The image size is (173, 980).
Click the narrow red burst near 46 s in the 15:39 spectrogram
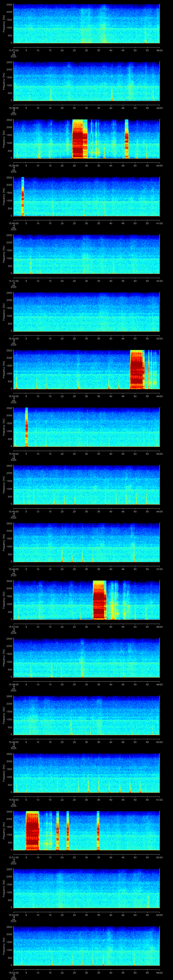coord(127,139)
